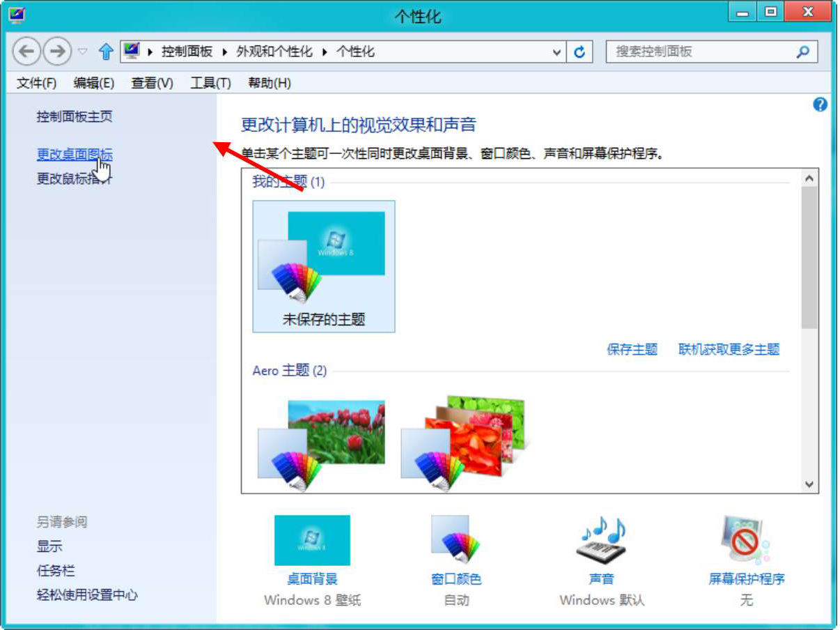
Task: Click the magnifier search icon
Action: [x=803, y=52]
